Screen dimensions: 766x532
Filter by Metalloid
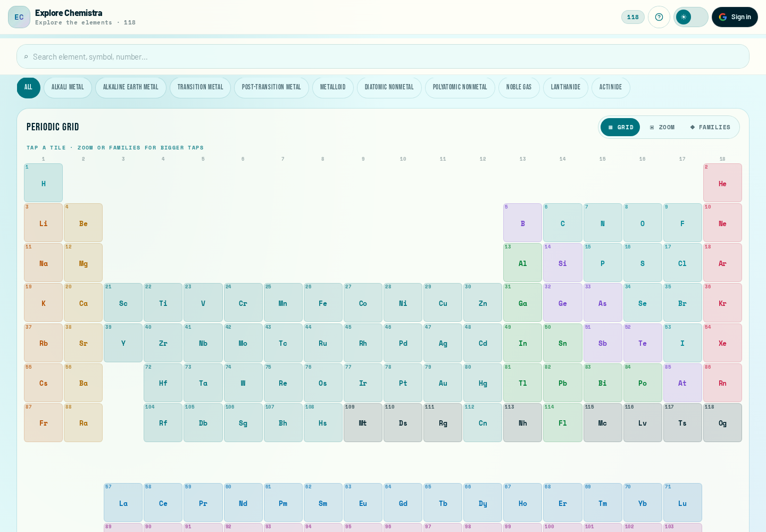point(333,88)
